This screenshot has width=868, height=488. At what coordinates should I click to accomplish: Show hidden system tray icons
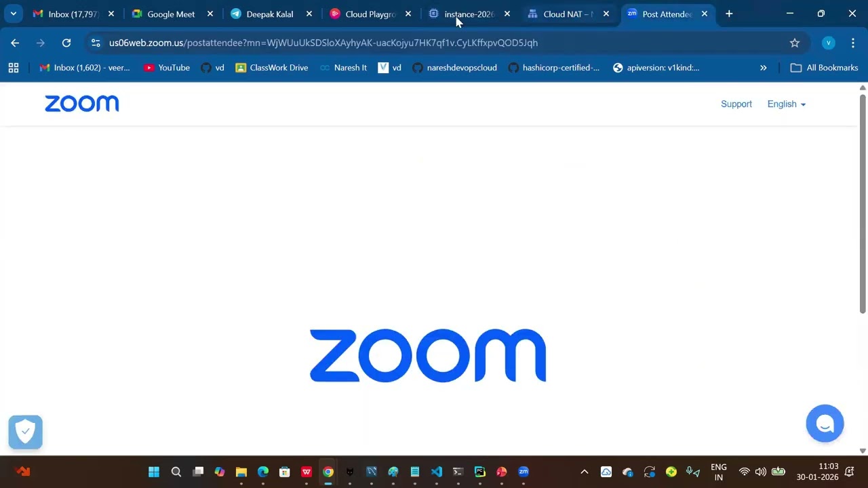584,472
